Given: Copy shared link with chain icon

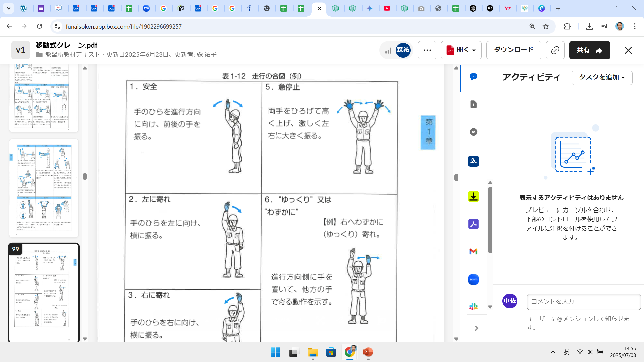Looking at the screenshot, I should click(555, 50).
